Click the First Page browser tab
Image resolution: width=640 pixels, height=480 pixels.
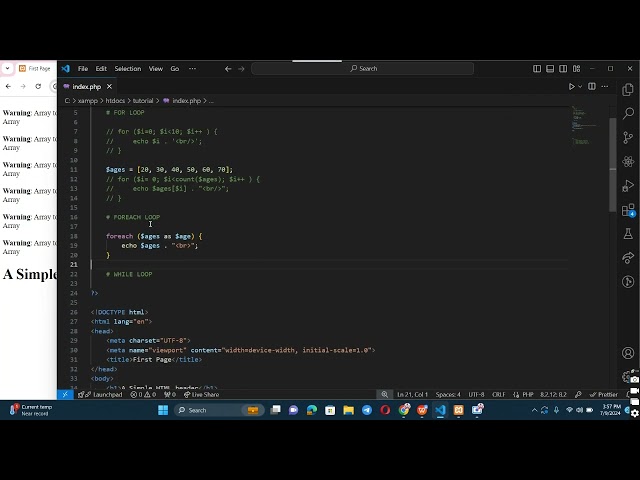(36, 69)
